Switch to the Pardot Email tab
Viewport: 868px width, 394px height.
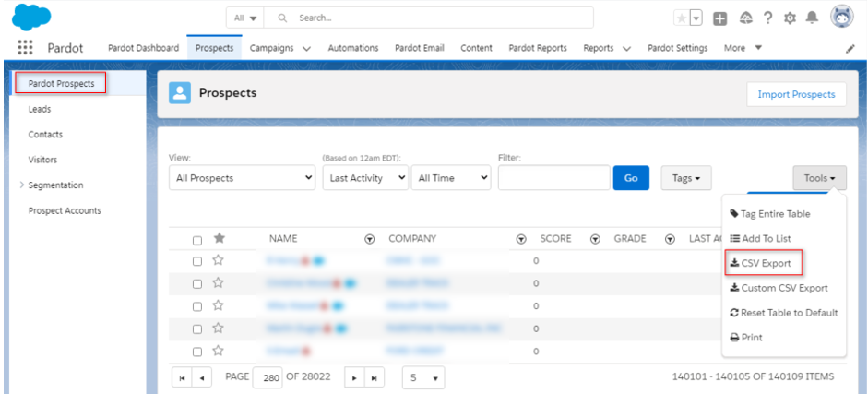point(420,48)
